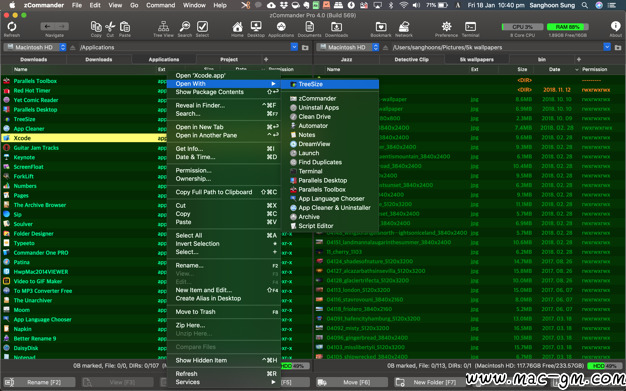Click the navigate back arrow
626x391 pixels.
click(48, 26)
